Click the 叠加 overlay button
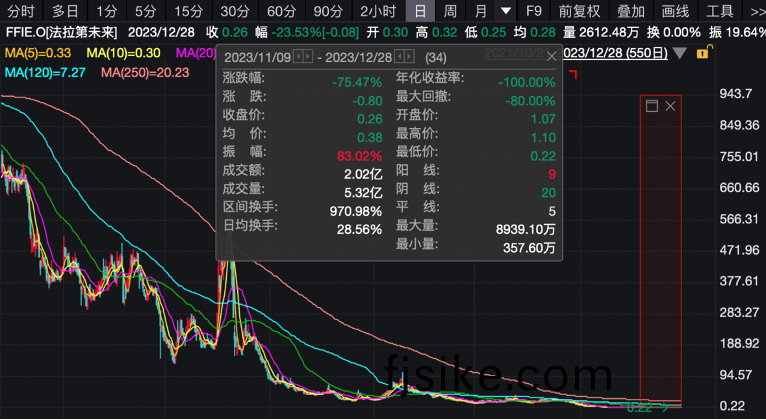This screenshot has width=766, height=420. pyautogui.click(x=630, y=12)
